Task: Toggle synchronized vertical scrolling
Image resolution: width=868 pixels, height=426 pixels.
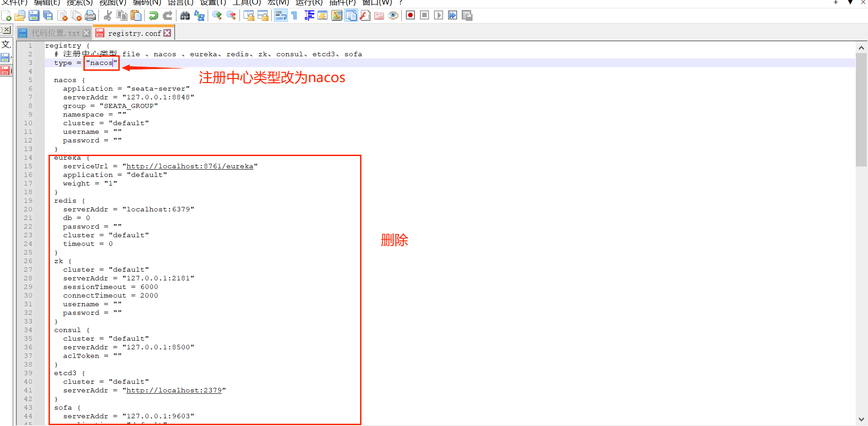Action: [249, 16]
